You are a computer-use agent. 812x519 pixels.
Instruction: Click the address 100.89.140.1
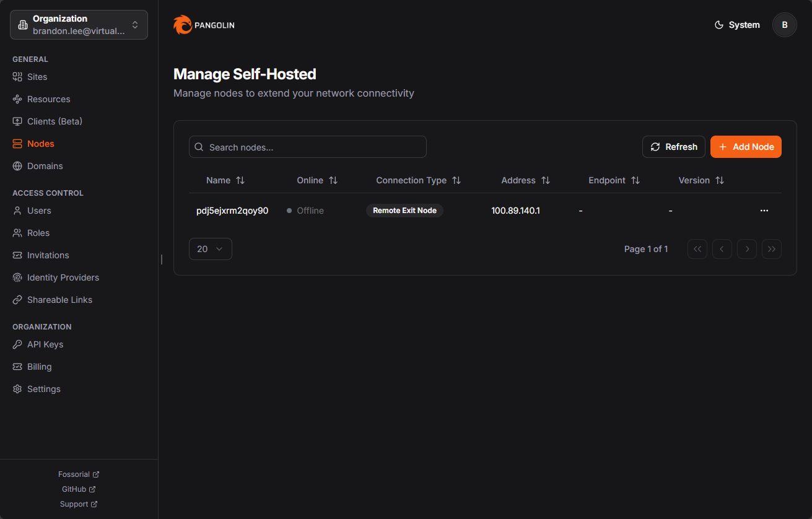516,211
